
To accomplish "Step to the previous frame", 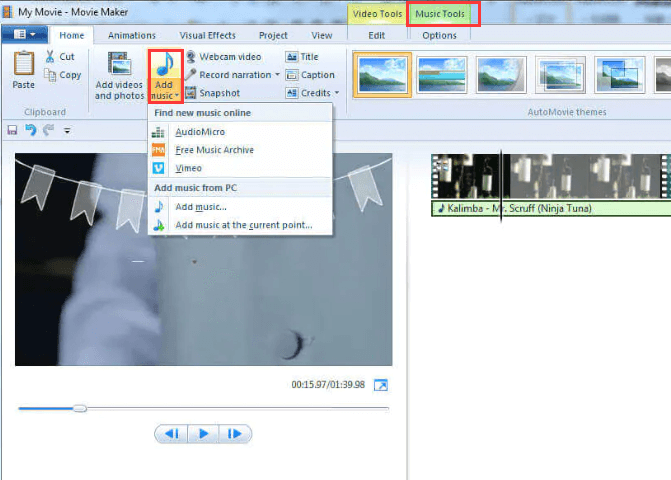I will click(x=172, y=434).
